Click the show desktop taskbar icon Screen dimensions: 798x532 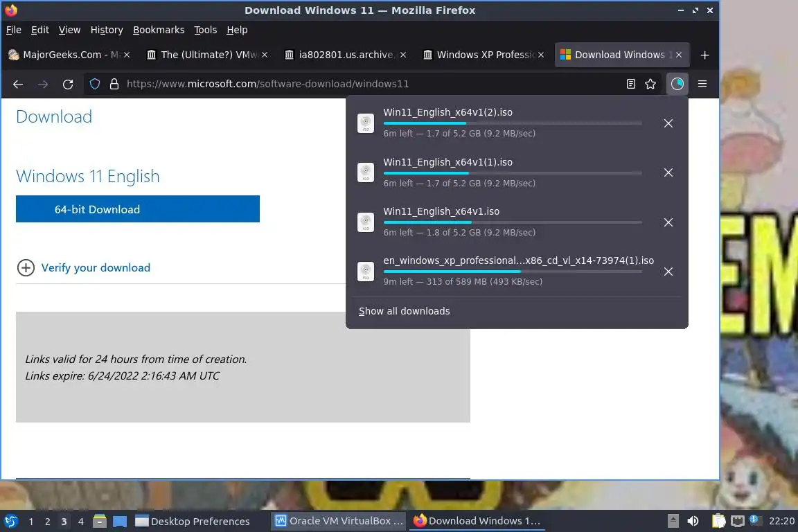[x=120, y=522]
